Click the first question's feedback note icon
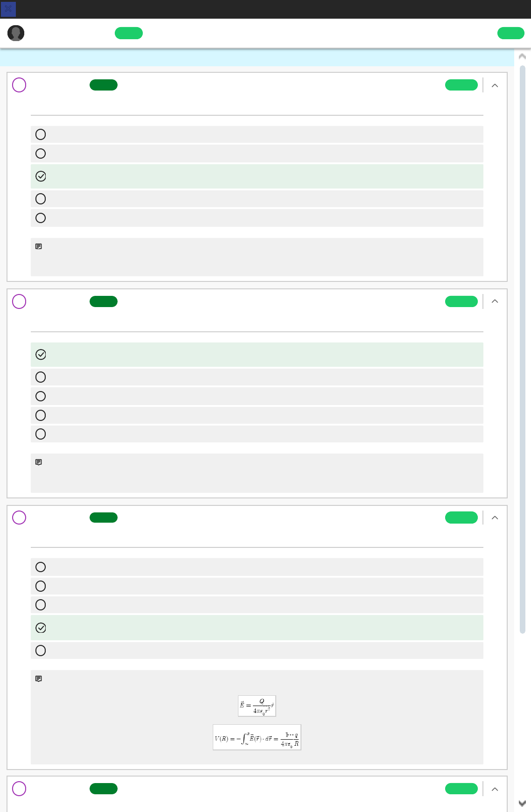 point(39,246)
